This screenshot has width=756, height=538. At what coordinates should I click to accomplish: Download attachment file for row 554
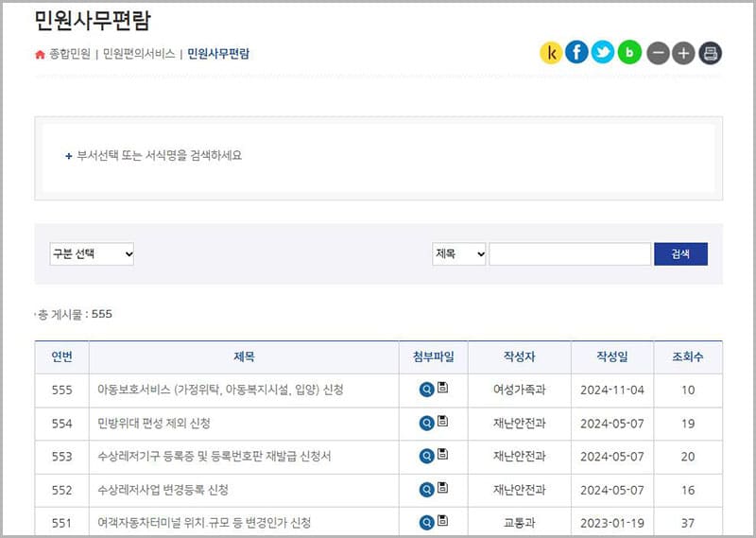point(442,422)
